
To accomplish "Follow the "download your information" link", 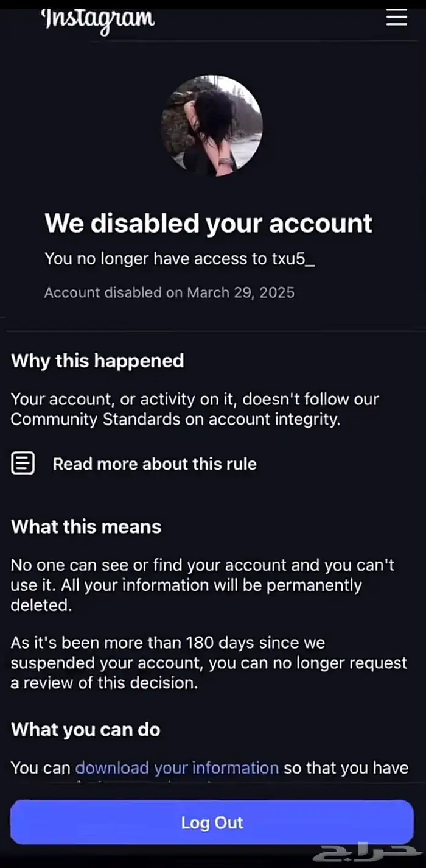I will pos(176,767).
